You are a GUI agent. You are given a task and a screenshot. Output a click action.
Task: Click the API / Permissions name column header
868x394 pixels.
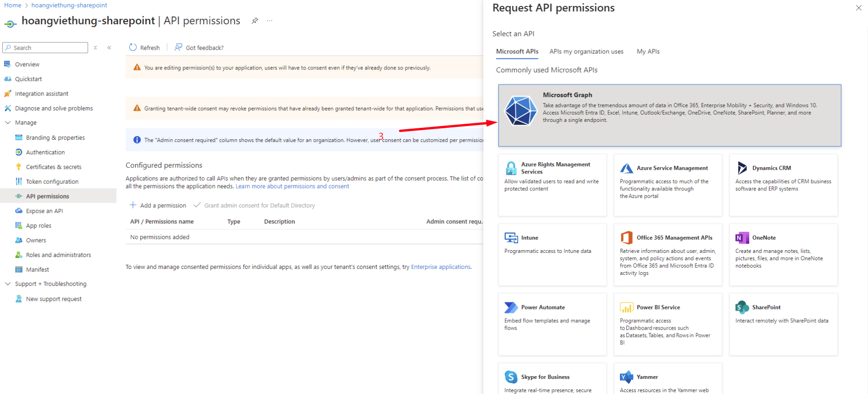pos(162,221)
